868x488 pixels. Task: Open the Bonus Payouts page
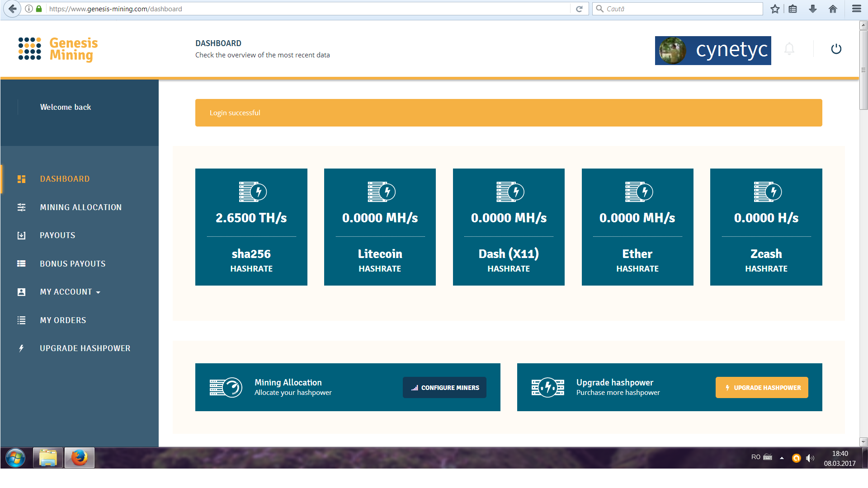pos(72,264)
